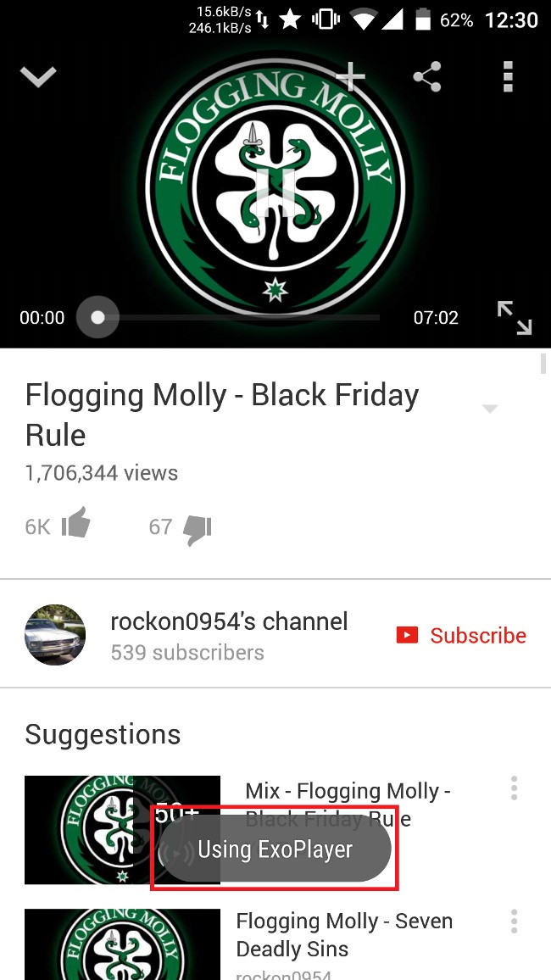This screenshot has width=551, height=980.
Task: Open the menu for the Mix suggestion
Action: pos(515,788)
